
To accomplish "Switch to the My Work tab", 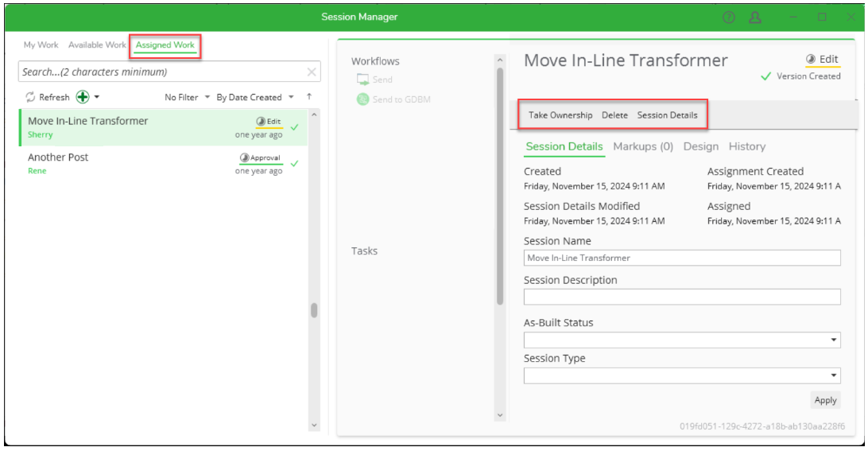I will (41, 45).
